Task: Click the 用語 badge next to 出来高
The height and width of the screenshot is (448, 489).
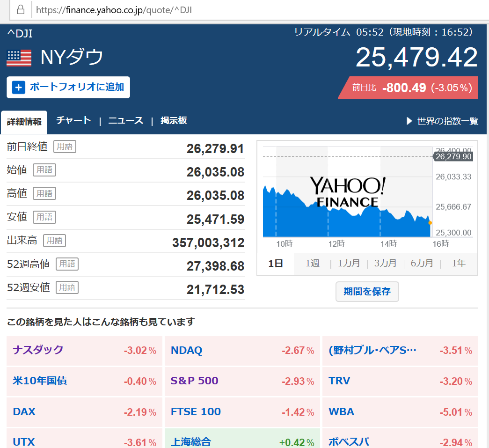Action: (55, 240)
